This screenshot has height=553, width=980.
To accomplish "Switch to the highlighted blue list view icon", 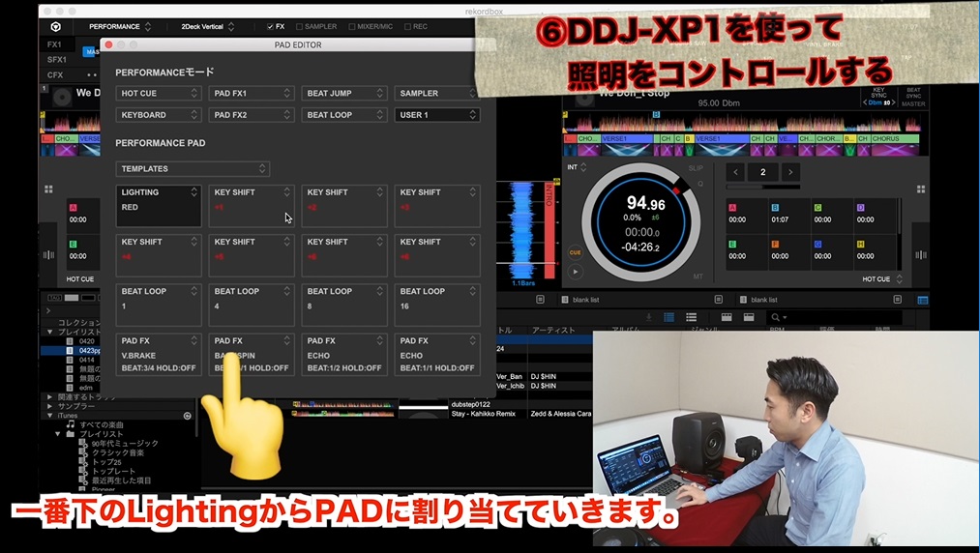I will coord(668,317).
